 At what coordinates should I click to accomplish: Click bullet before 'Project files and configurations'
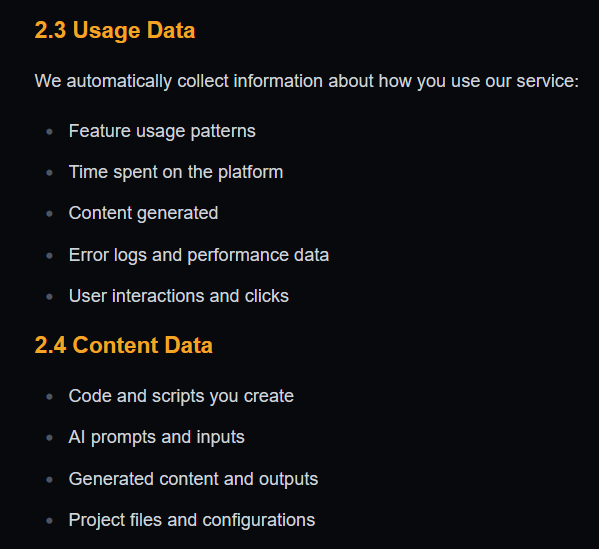[x=49, y=521]
